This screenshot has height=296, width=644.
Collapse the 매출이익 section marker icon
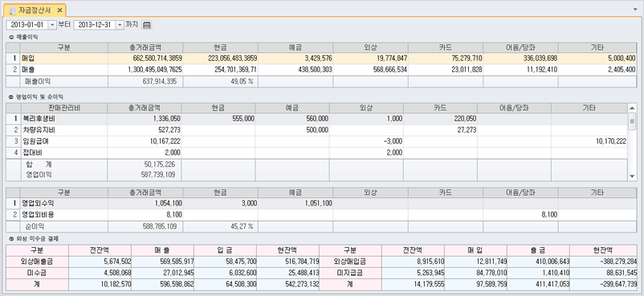coord(11,37)
